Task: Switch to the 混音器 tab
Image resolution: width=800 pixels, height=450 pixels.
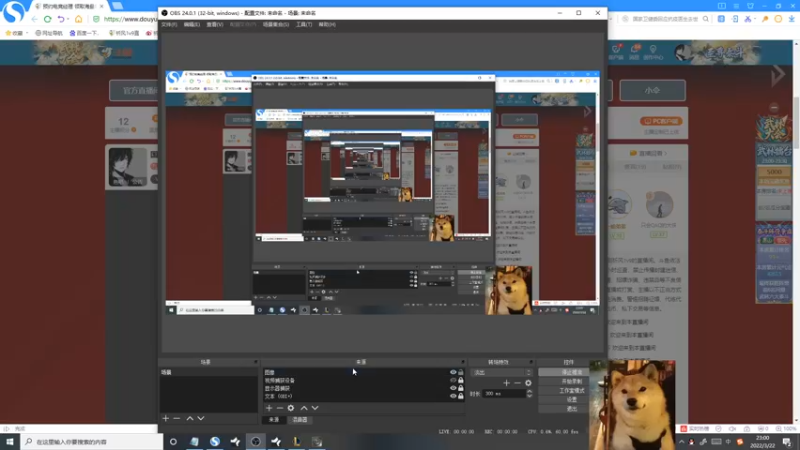Action: click(300, 419)
